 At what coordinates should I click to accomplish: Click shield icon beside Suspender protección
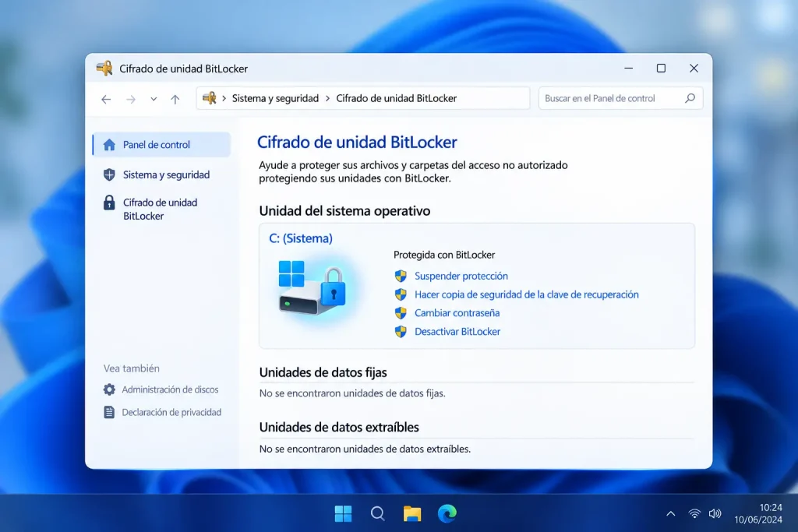click(x=401, y=276)
